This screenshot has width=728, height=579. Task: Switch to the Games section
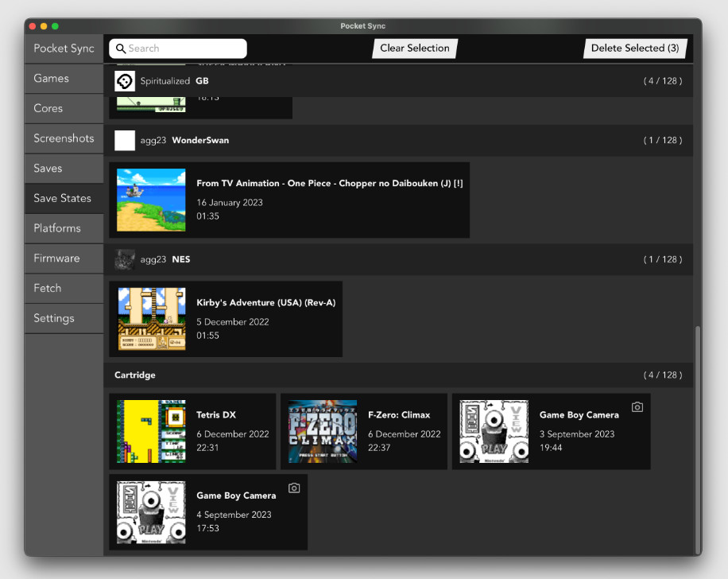64,79
